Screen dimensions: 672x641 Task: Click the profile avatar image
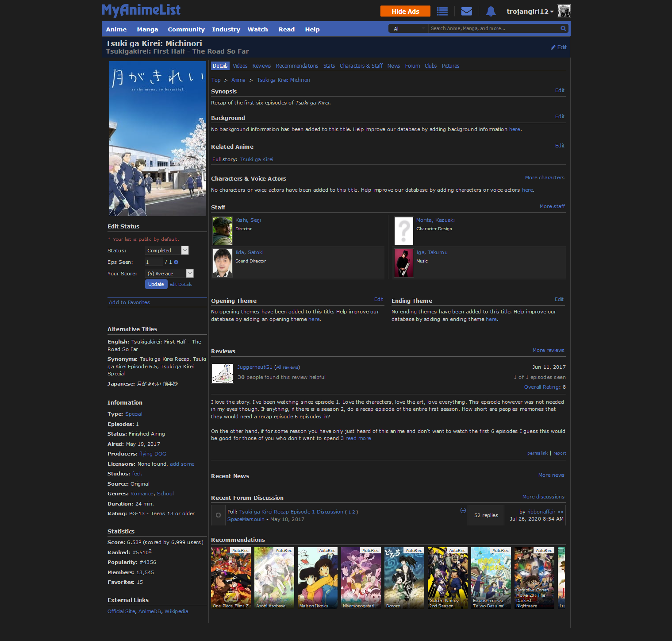[564, 11]
